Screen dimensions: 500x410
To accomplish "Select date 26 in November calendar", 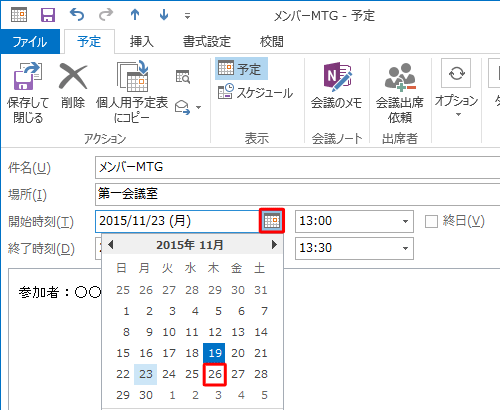I will pos(215,374).
